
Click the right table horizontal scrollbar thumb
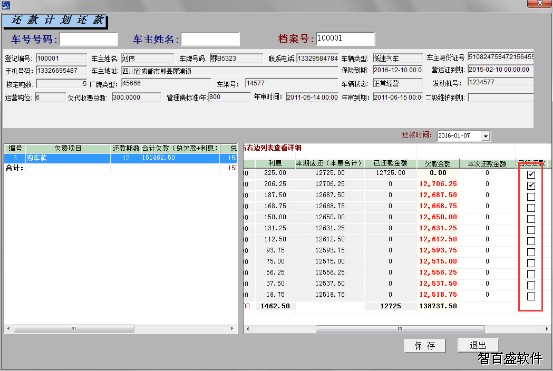(x=400, y=329)
